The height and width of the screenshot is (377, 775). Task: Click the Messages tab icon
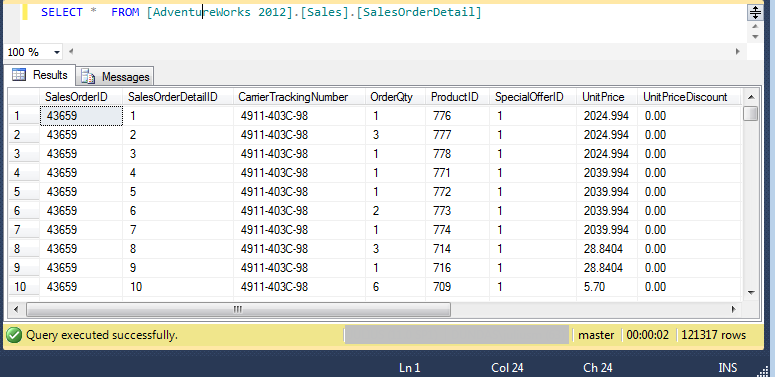[88, 77]
